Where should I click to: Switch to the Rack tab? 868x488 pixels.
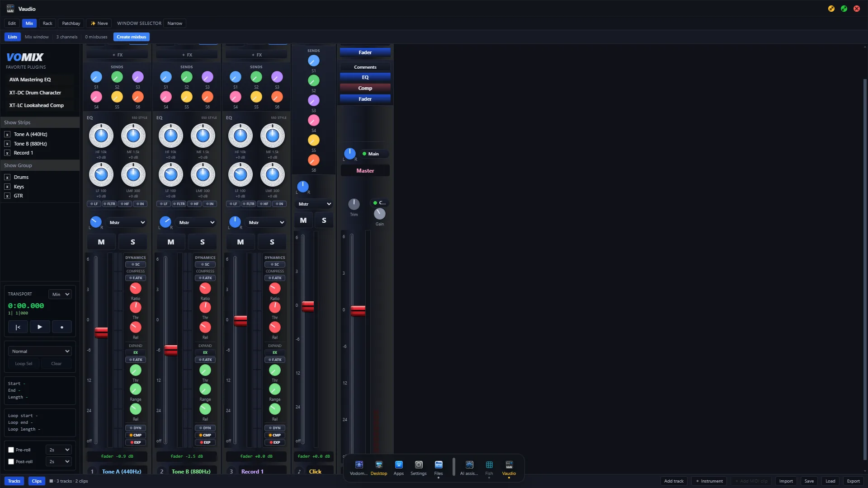[47, 23]
